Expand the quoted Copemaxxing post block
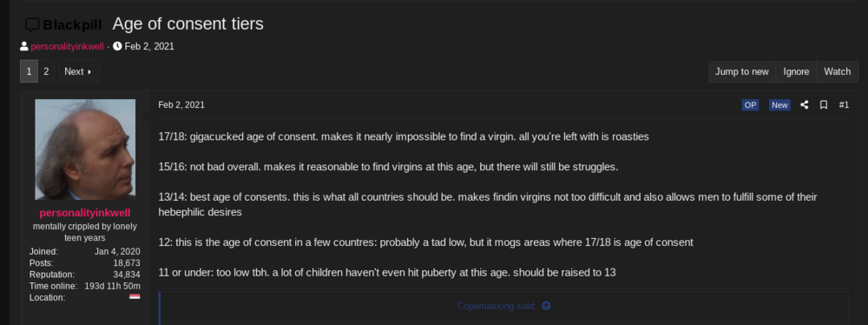The width and height of the screenshot is (868, 325). click(x=503, y=306)
